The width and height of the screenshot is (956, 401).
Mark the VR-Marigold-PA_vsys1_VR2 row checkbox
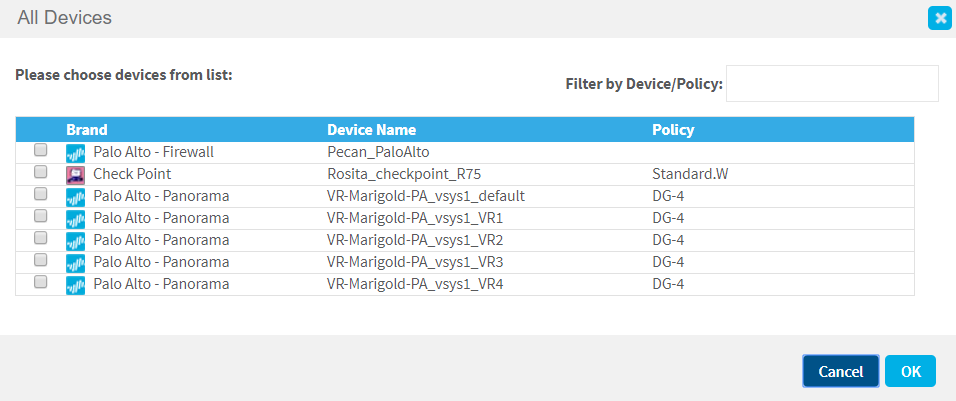point(40,238)
